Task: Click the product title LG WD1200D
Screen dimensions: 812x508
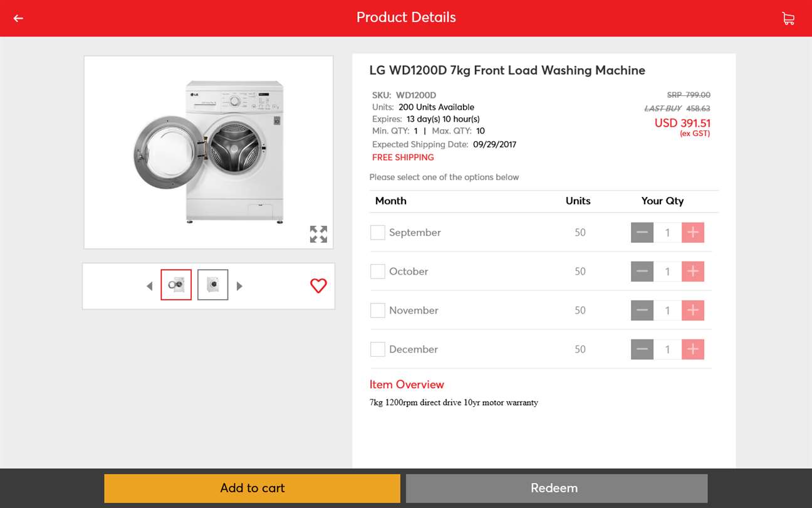Action: (507, 70)
